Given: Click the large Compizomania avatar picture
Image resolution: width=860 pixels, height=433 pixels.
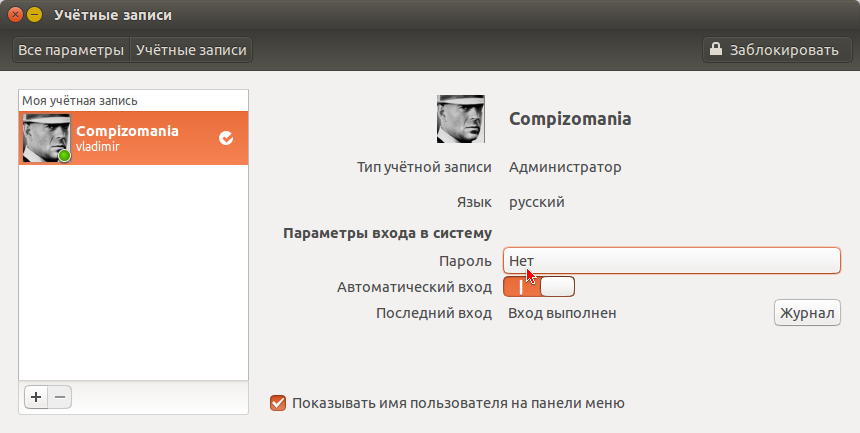Looking at the screenshot, I should [461, 119].
